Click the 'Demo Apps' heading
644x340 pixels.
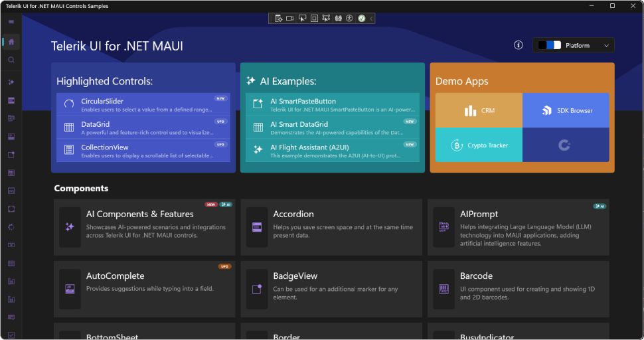pyautogui.click(x=461, y=81)
